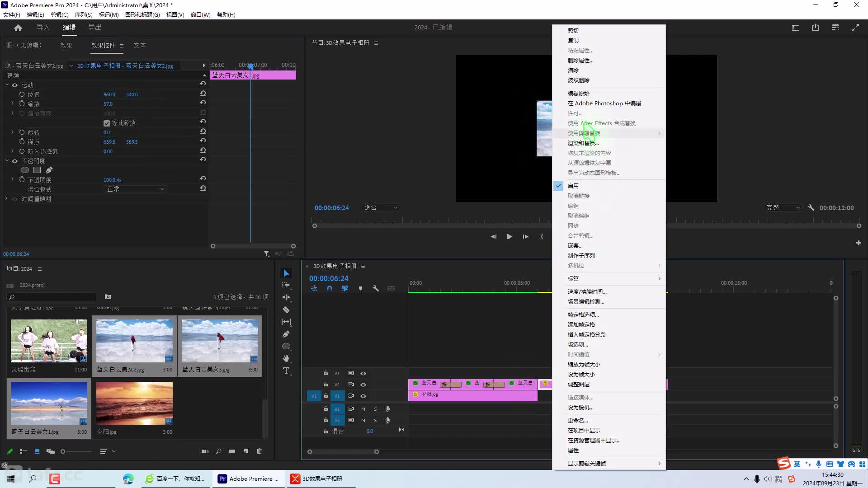868x488 pixels.
Task: Open 标签 Label submenu in context menu
Action: pos(609,278)
